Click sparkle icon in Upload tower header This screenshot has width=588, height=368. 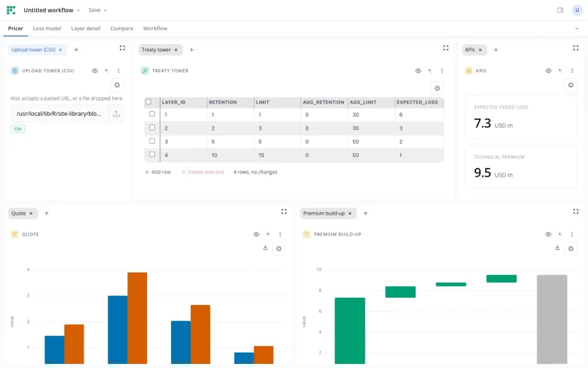106,71
